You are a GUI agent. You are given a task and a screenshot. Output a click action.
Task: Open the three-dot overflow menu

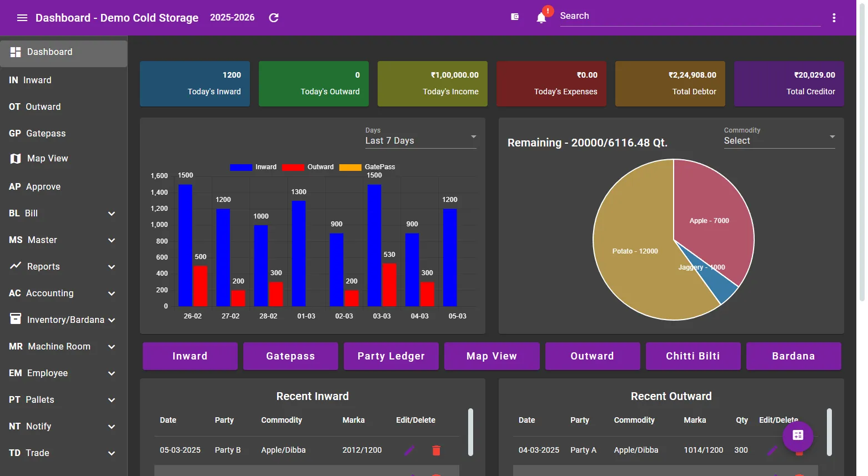pos(834,17)
